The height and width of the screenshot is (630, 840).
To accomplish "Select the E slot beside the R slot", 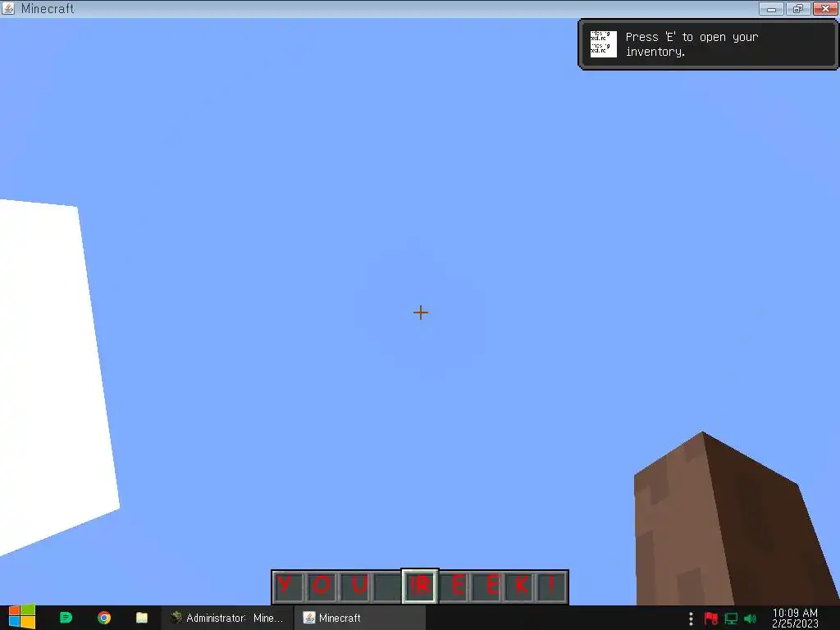I will (454, 586).
